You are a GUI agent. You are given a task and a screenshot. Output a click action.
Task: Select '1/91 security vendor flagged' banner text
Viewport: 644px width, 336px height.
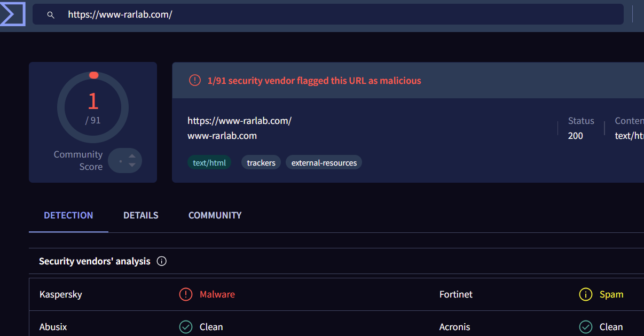point(315,81)
